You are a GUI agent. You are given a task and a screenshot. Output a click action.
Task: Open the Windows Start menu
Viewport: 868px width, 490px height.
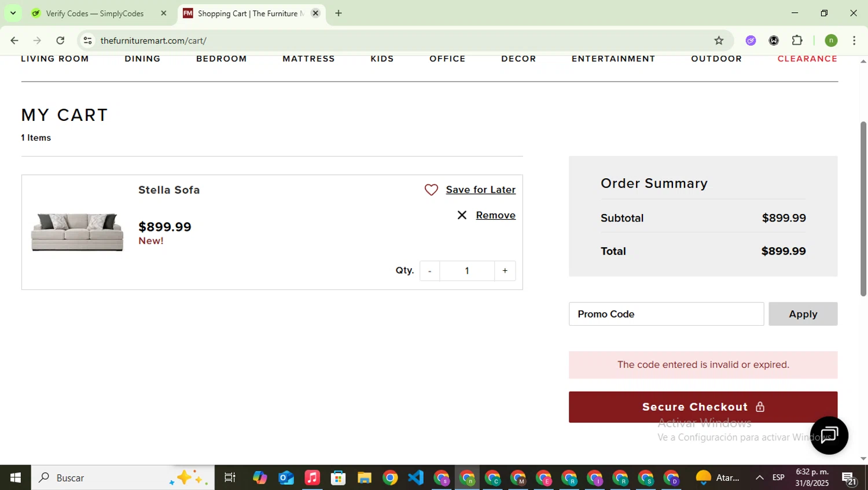coord(16,478)
